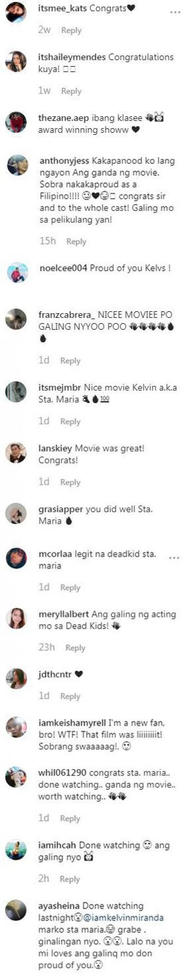Open itshaileymendes avatar
185x980 pixels.
click(16, 61)
